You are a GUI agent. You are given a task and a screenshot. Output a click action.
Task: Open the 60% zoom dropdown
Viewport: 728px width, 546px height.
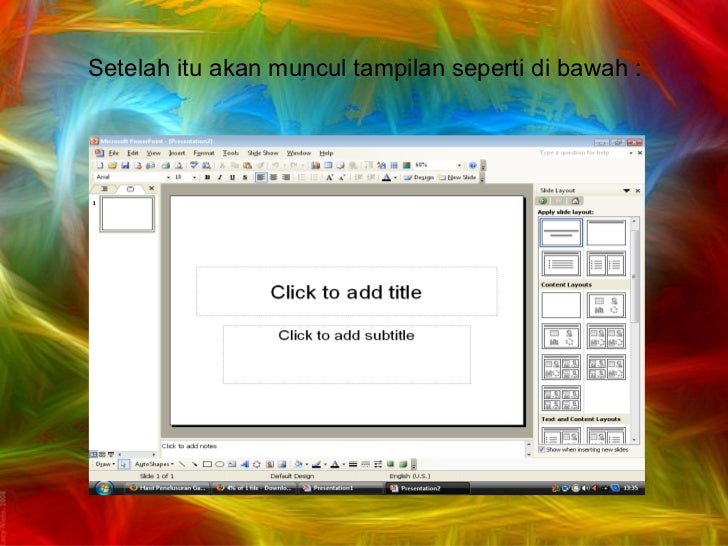point(459,165)
